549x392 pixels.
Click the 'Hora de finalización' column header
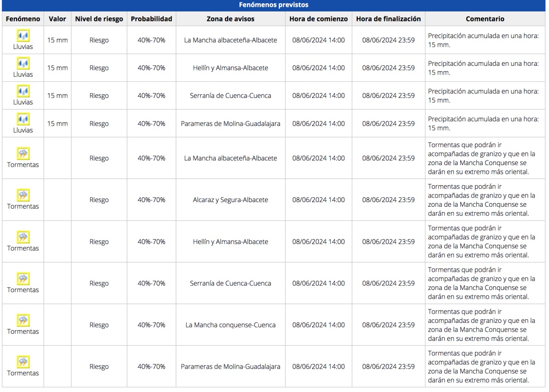(x=388, y=19)
